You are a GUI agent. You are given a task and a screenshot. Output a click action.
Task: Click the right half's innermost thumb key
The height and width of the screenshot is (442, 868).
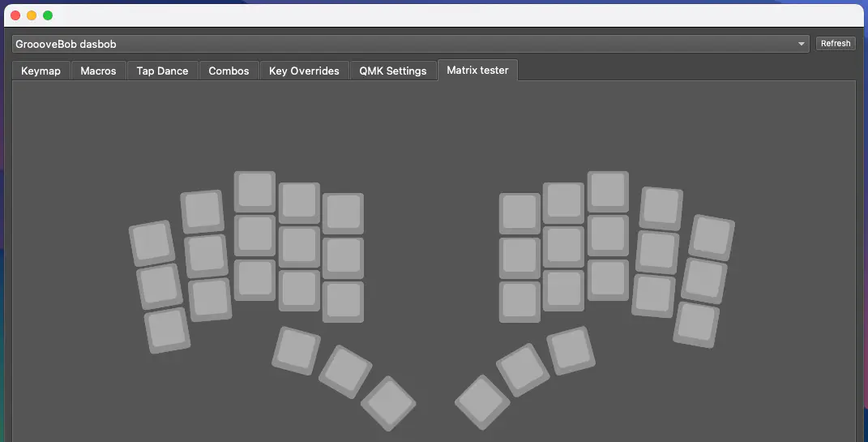pyautogui.click(x=482, y=401)
